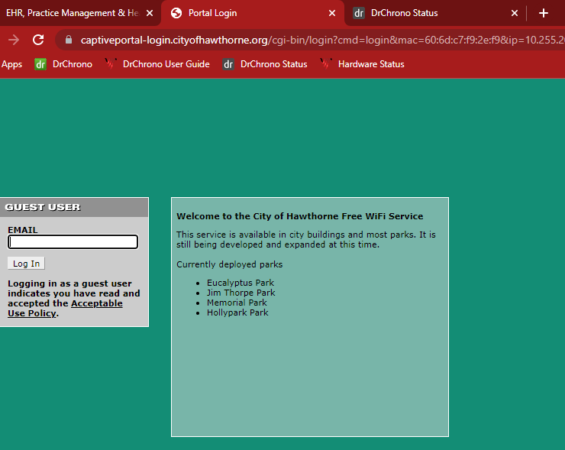The height and width of the screenshot is (450, 565).
Task: Click the DrChrono green bookmark icon
Action: [40, 64]
